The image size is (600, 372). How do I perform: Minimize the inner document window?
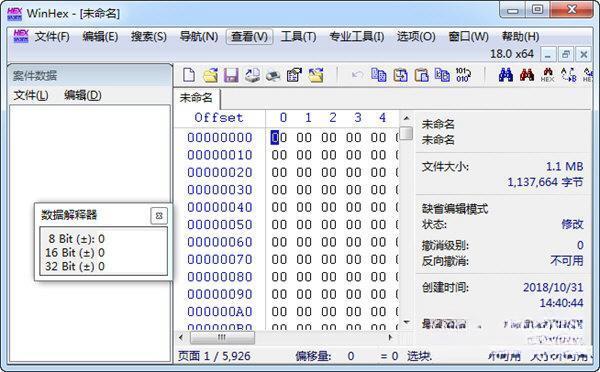[x=548, y=55]
